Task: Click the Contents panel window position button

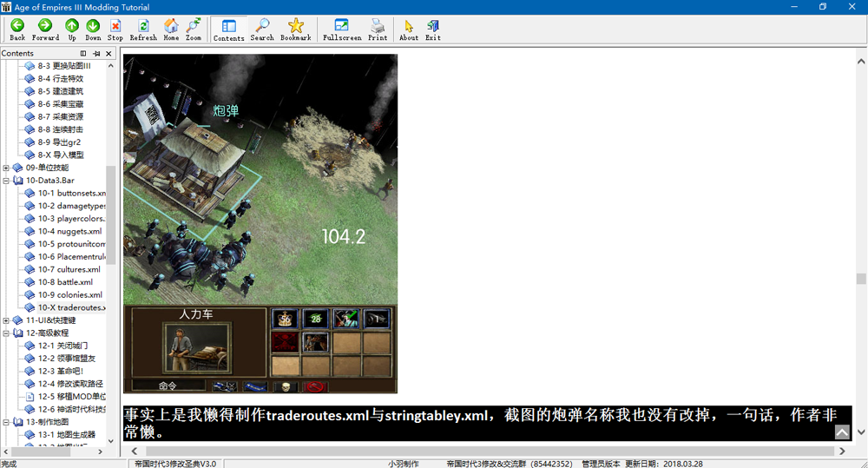Action: (x=83, y=53)
